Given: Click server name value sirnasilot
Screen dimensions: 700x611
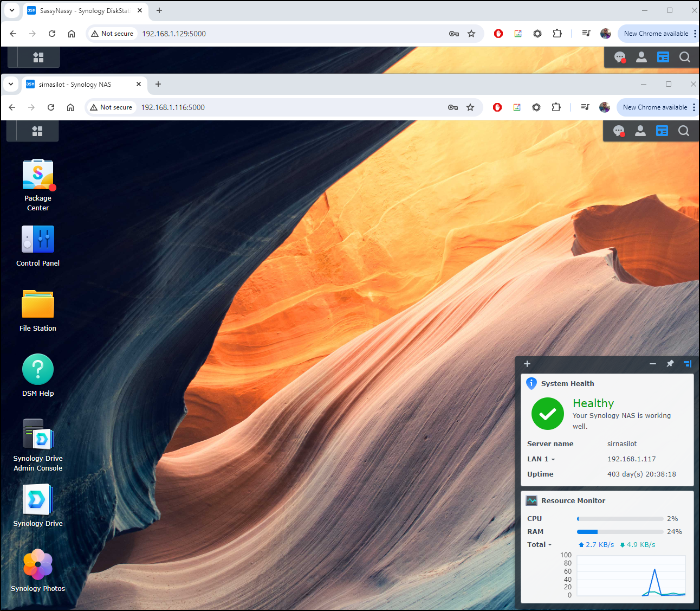Looking at the screenshot, I should 622,443.
